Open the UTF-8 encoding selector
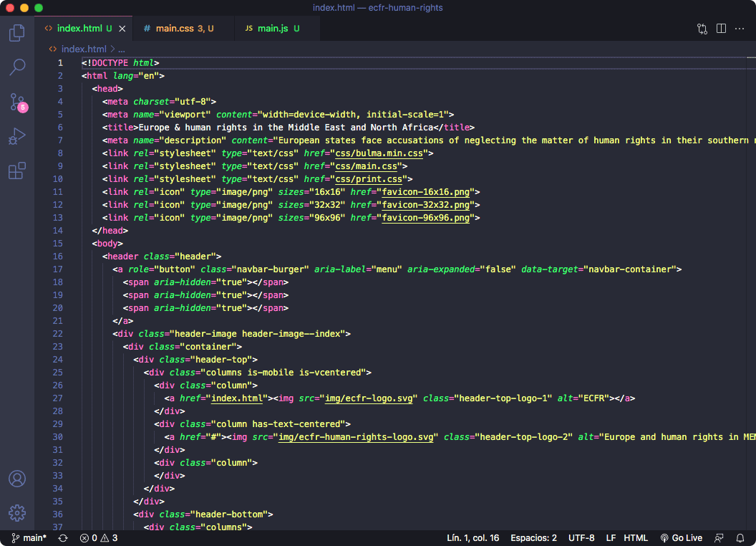Image resolution: width=756 pixels, height=546 pixels. pyautogui.click(x=581, y=538)
